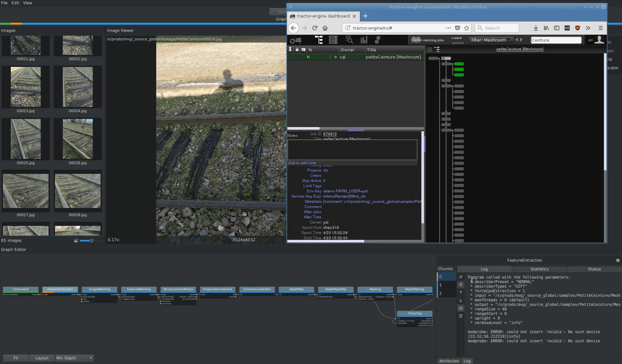Switch to the Statistics tab
Screen dimensions: 622x364
[x=539, y=269]
